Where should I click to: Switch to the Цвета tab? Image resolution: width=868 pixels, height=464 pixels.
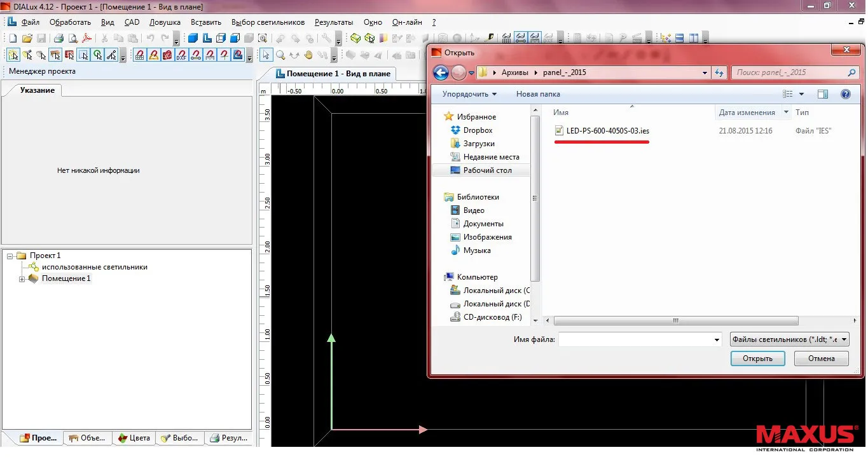pyautogui.click(x=134, y=438)
